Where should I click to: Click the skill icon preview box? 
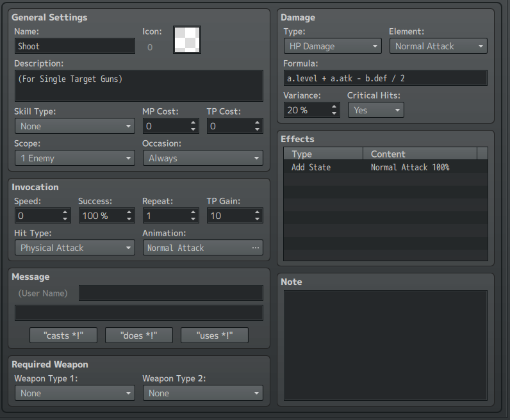pos(187,40)
